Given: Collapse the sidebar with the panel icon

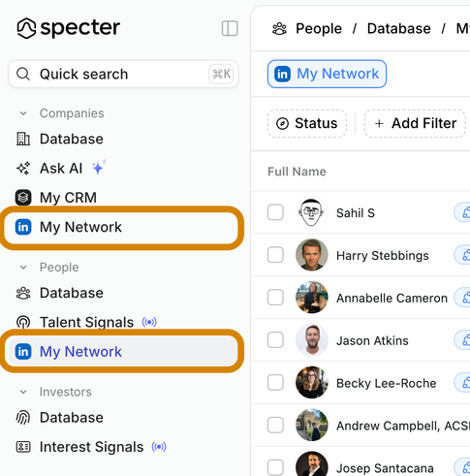Looking at the screenshot, I should click(x=230, y=28).
